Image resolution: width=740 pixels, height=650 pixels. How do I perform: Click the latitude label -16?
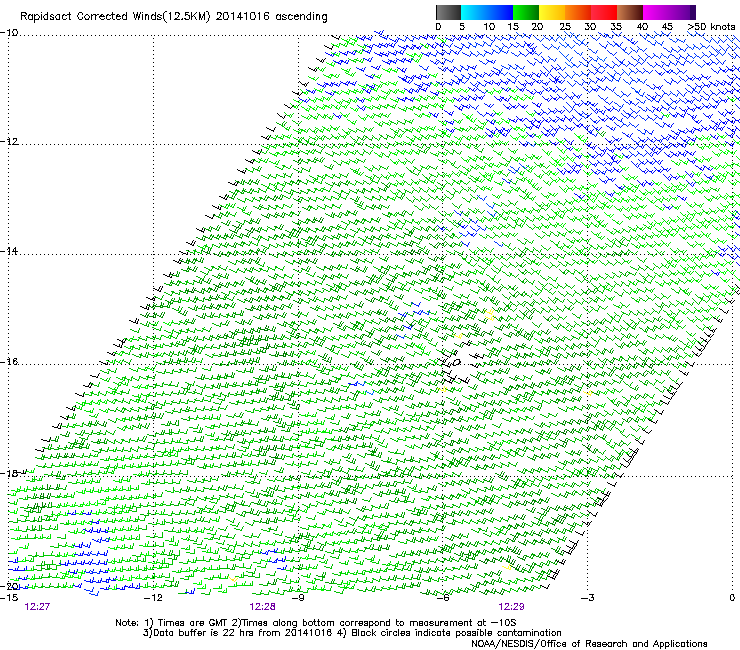(9, 361)
